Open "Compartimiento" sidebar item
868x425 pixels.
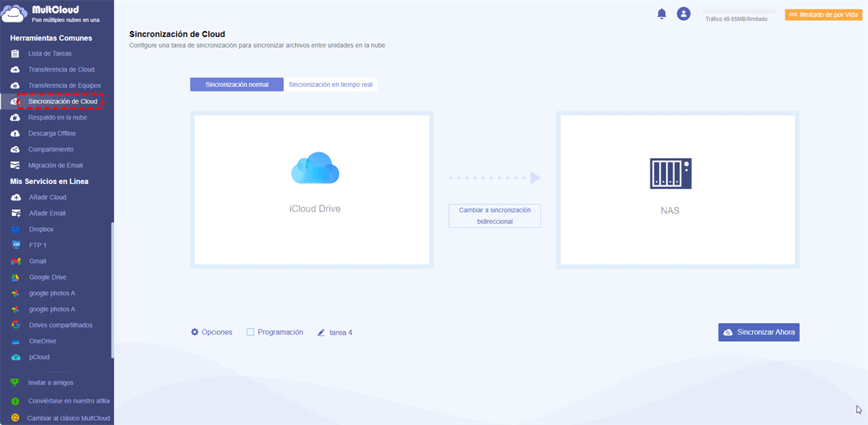point(52,149)
